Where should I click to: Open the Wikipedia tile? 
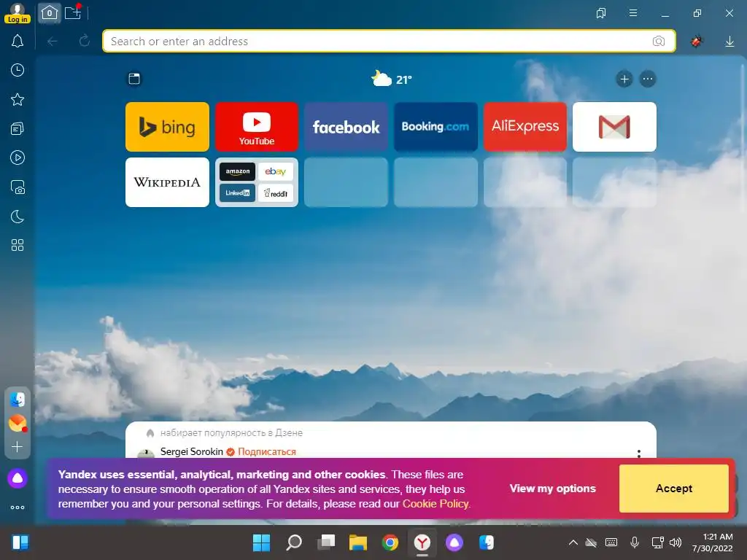point(167,182)
